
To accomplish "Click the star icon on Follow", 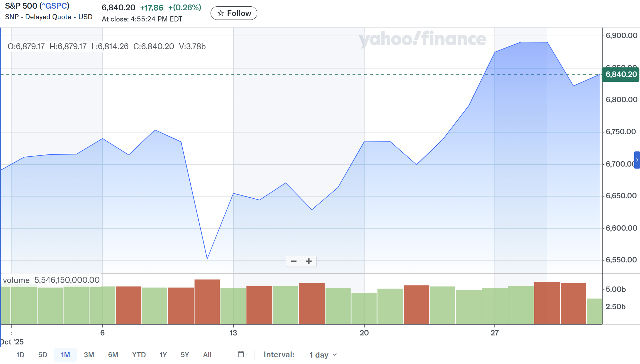I will click(x=220, y=13).
